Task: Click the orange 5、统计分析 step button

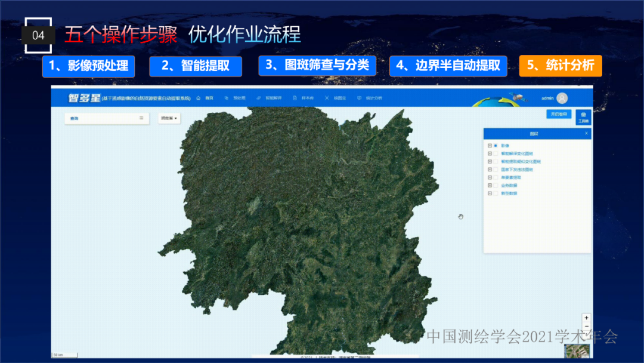Action: tap(561, 66)
